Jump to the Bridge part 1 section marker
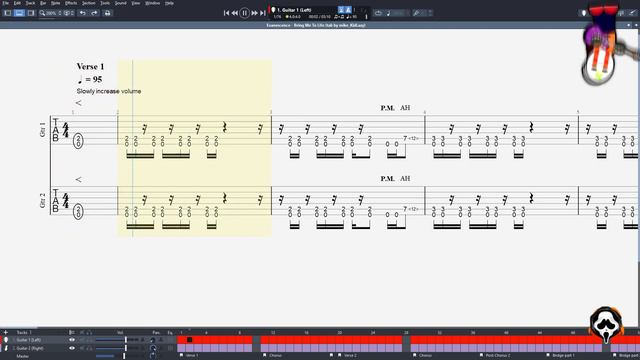This screenshot has width=640, height=360. coord(561,356)
